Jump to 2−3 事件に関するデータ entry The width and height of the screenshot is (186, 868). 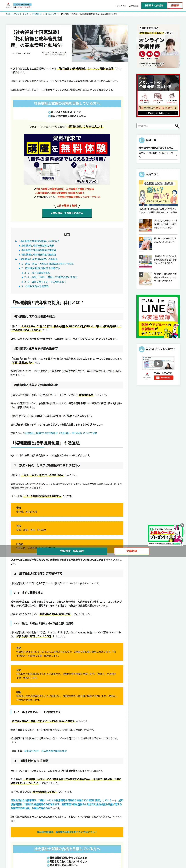(x=45, y=282)
